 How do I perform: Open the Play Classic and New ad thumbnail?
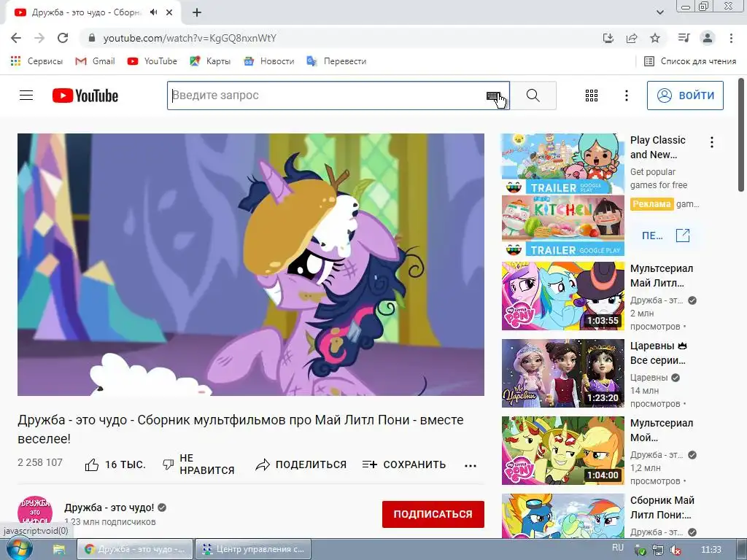coord(562,195)
